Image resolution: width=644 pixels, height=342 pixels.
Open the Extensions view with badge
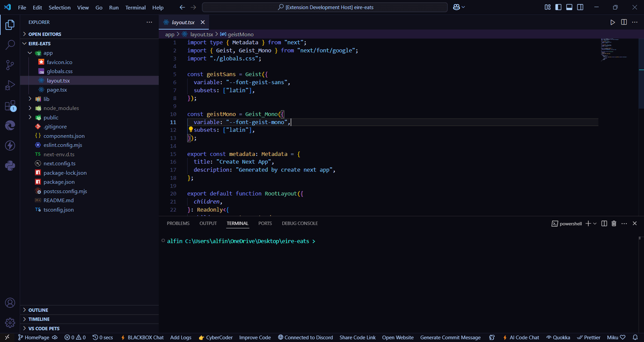[x=10, y=106]
